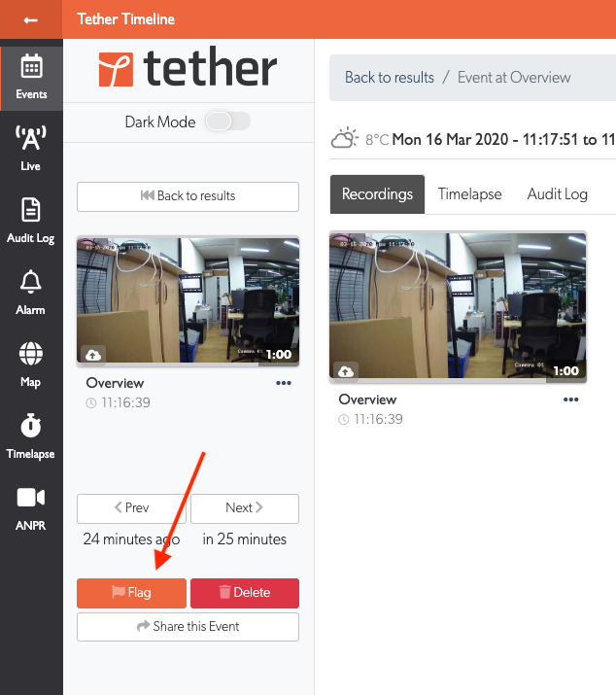Open the Live broadcast view

(31, 149)
